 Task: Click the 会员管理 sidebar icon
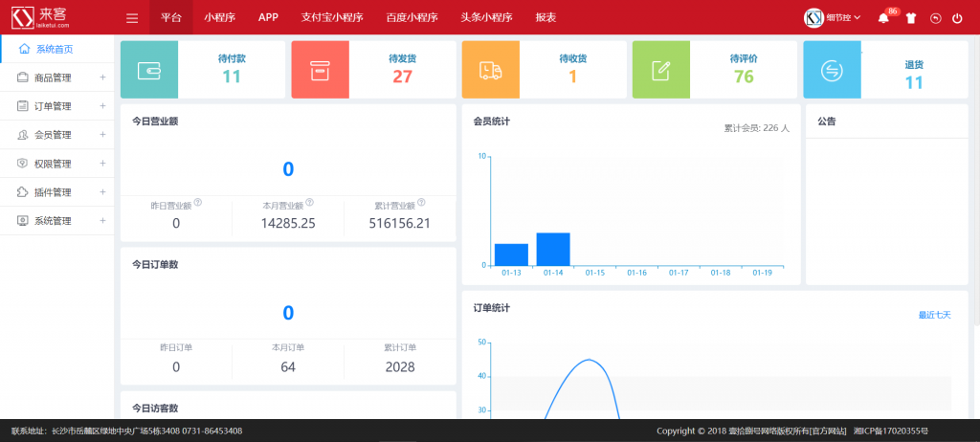23,135
